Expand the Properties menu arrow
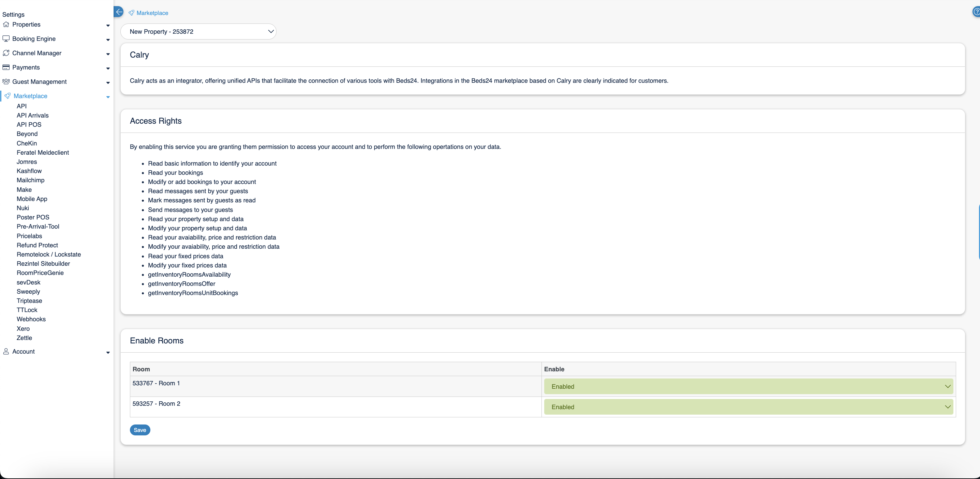This screenshot has width=980, height=479. click(x=108, y=26)
